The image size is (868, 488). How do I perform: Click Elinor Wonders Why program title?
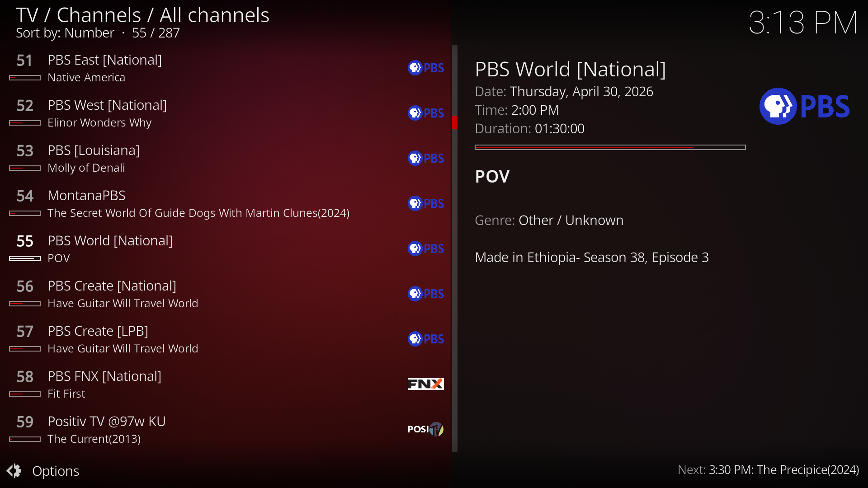(99, 122)
